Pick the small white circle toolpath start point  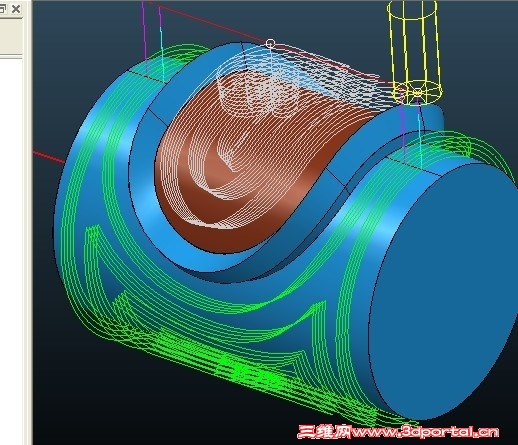pos(270,43)
